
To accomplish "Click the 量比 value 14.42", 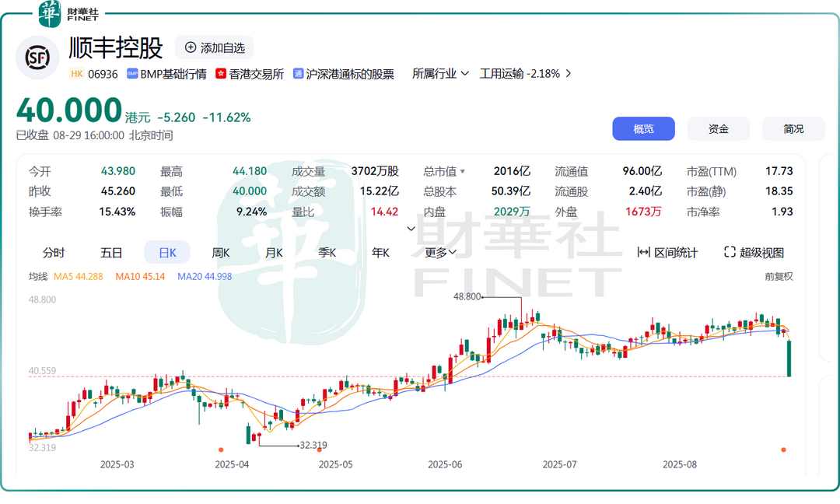I will point(385,212).
